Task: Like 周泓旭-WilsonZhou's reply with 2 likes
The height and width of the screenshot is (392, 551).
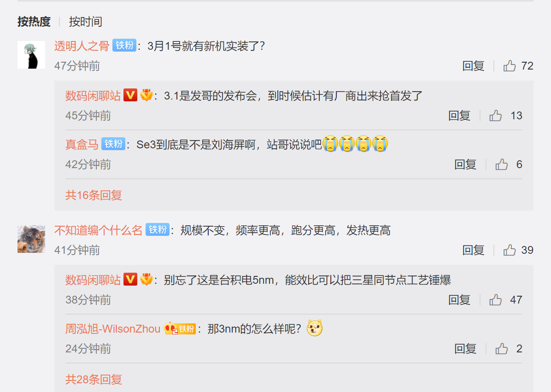Action: pyautogui.click(x=501, y=349)
